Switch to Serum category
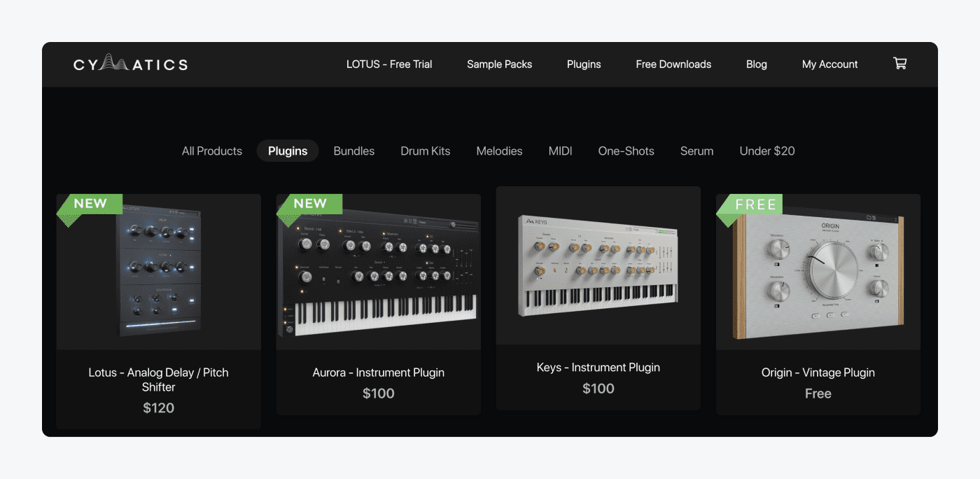 point(697,151)
